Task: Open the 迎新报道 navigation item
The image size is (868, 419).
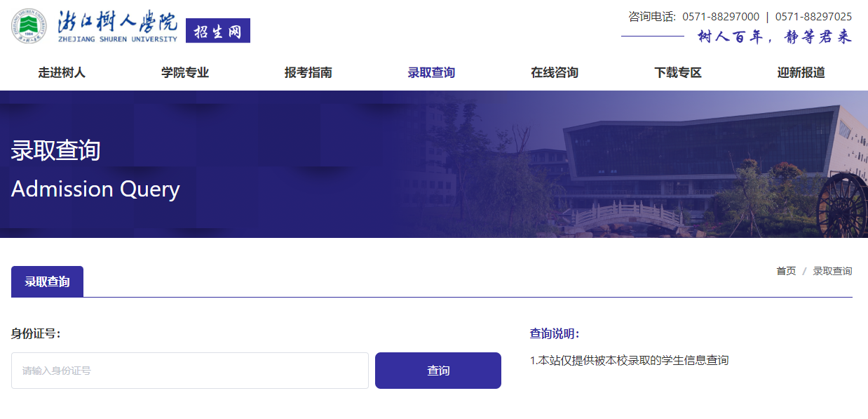Action: pos(800,72)
